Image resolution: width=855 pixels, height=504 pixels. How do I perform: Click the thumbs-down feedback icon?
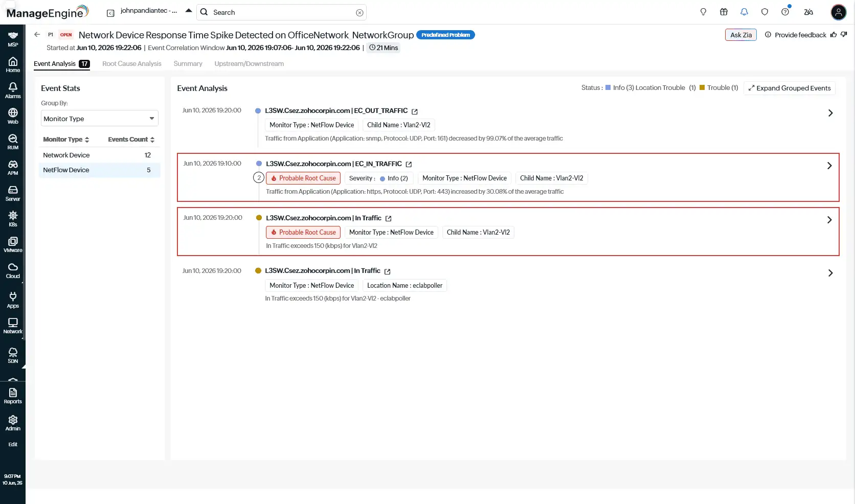[x=844, y=35]
